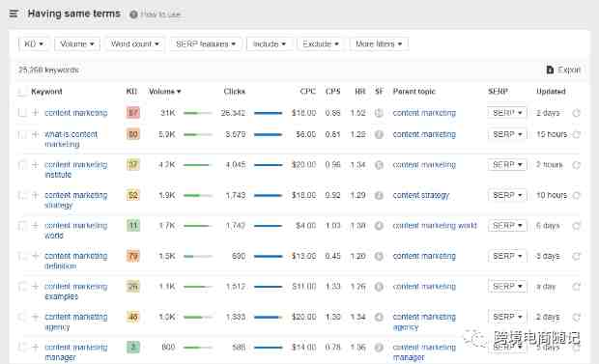Open the Word count filter dropdown
This screenshot has width=599, height=364.
pos(135,43)
